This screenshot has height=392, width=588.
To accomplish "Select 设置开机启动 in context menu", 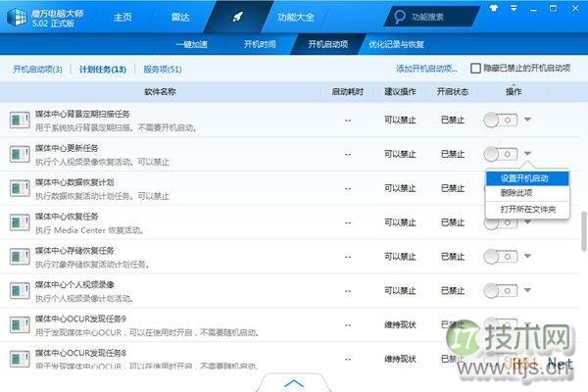I will (x=524, y=177).
